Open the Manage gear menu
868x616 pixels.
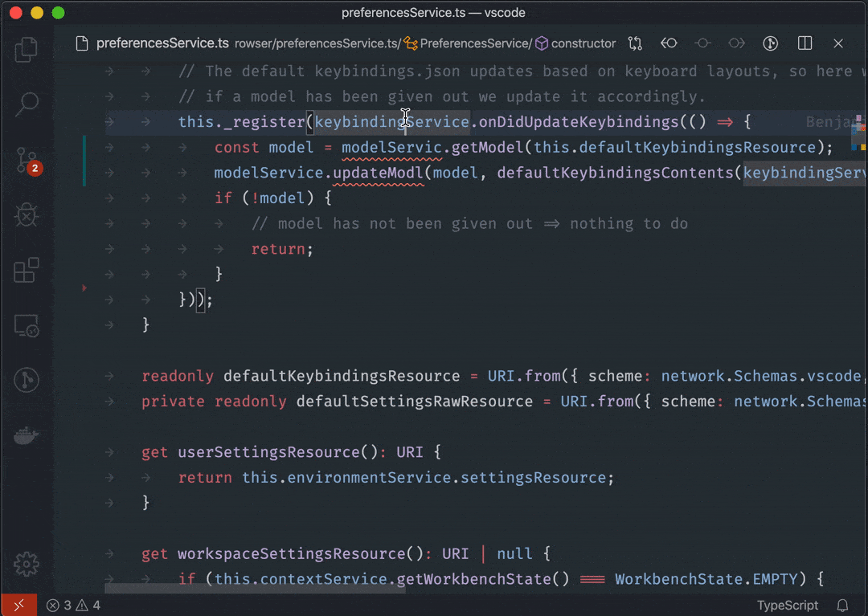(27, 565)
